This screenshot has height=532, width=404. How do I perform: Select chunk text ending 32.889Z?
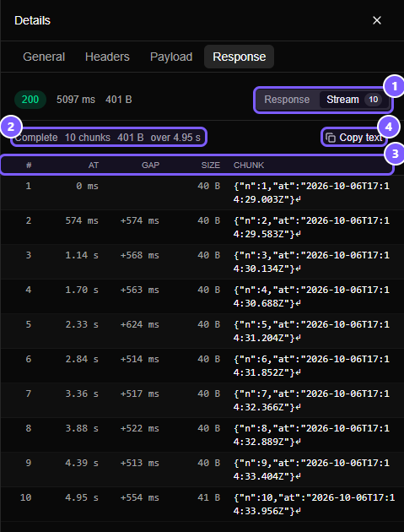pyautogui.click(x=311, y=435)
